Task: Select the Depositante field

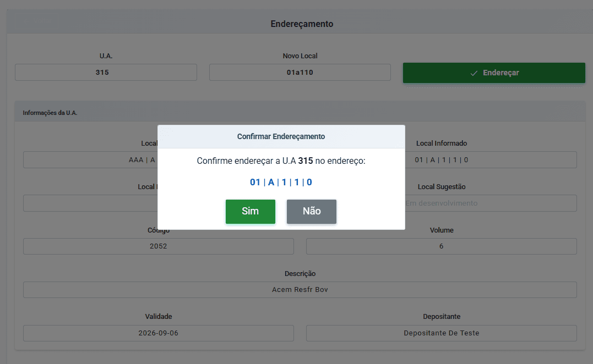Action: (x=441, y=333)
